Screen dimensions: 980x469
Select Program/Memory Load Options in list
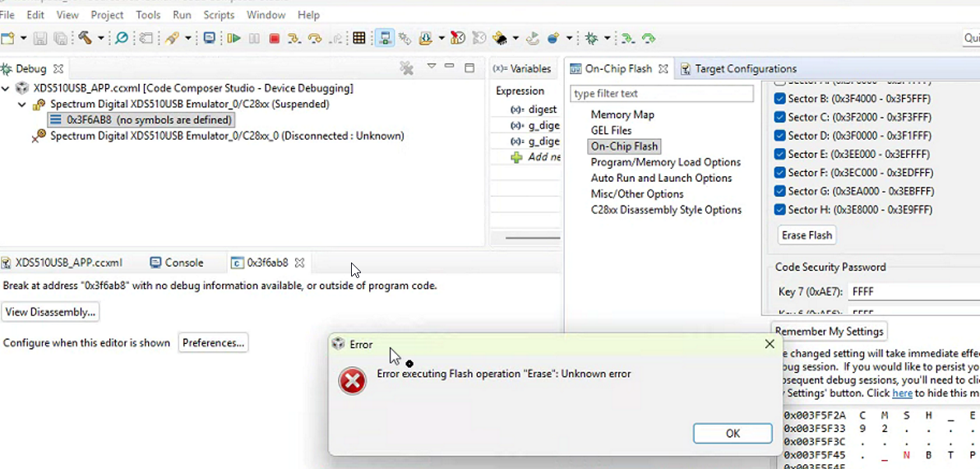pyautogui.click(x=666, y=162)
